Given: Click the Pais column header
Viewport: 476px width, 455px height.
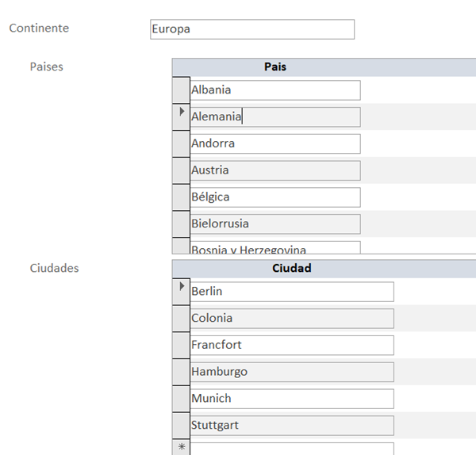Looking at the screenshot, I should [275, 67].
